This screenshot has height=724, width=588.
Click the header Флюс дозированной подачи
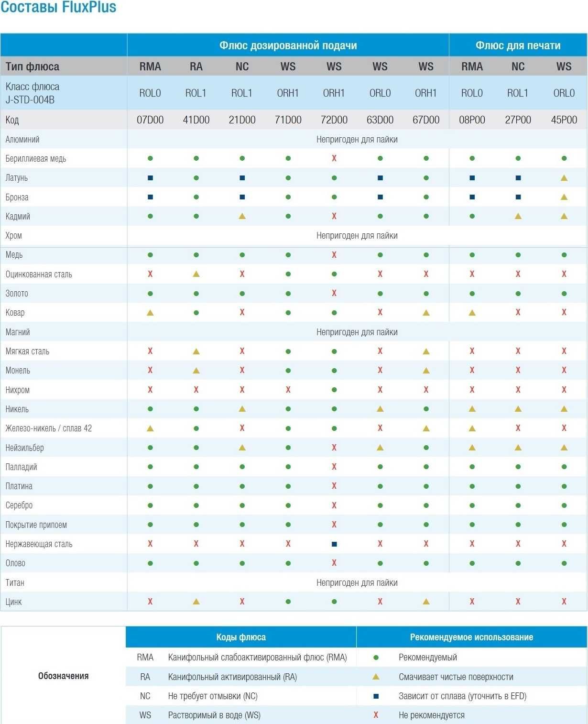click(288, 45)
